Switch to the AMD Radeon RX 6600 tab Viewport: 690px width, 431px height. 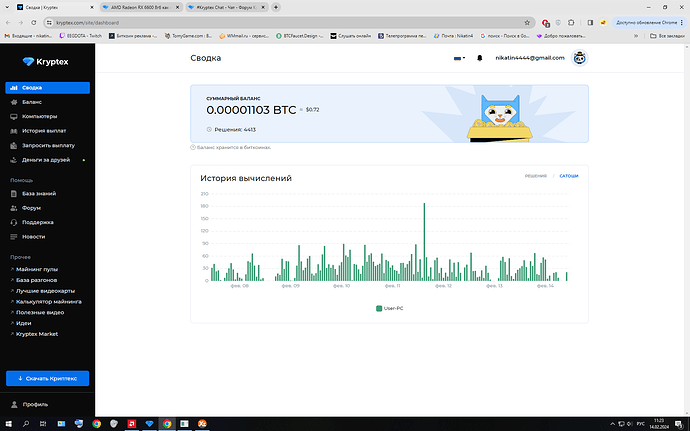point(141,7)
